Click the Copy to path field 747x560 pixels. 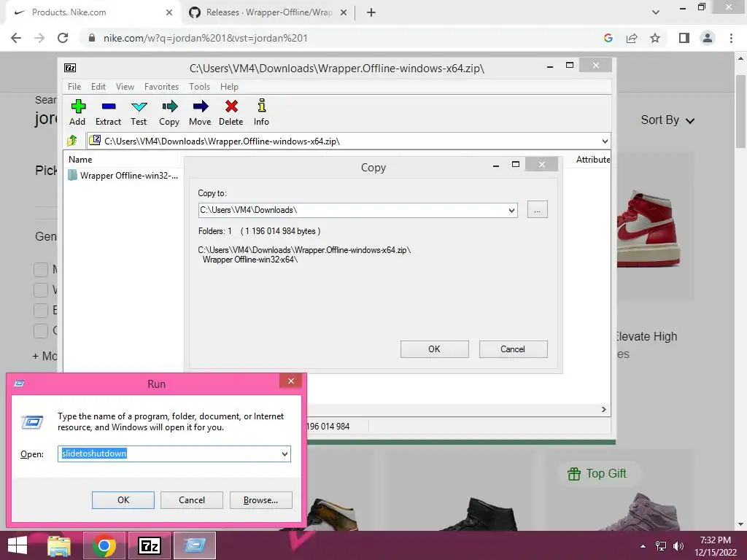click(352, 210)
